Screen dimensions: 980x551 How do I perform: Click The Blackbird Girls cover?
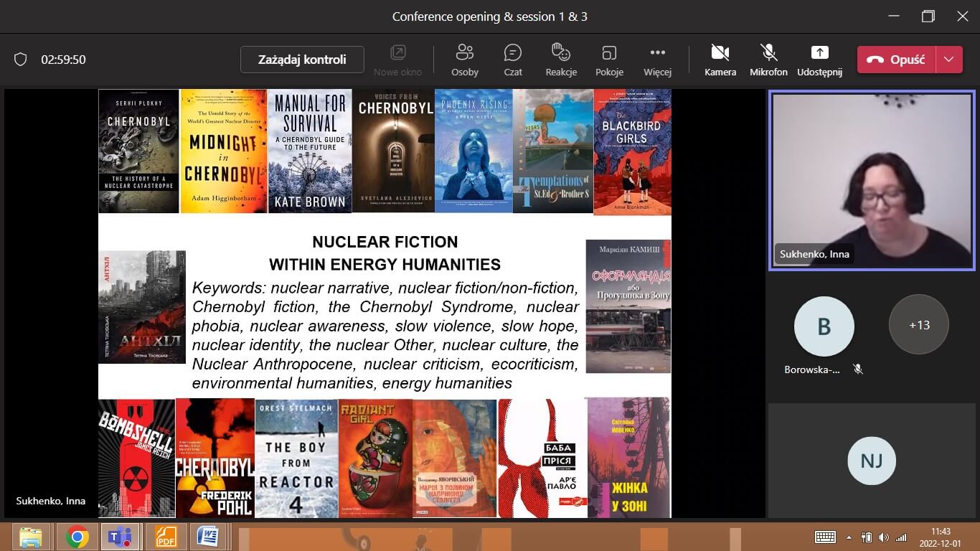(x=633, y=151)
